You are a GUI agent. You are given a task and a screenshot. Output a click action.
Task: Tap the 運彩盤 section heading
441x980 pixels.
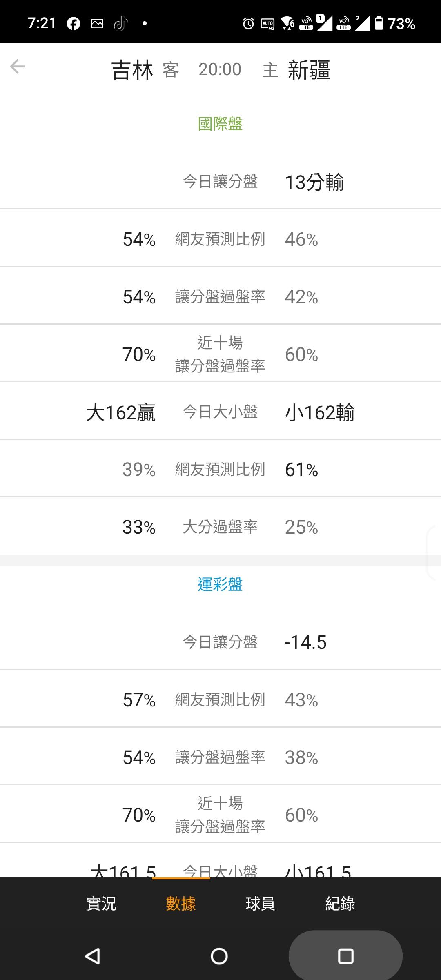point(220,584)
